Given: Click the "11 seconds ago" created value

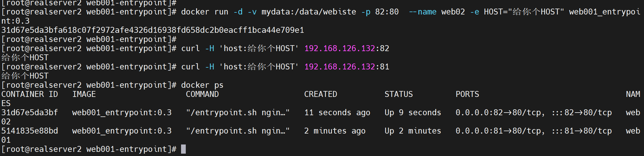Looking at the screenshot, I should point(337,113).
